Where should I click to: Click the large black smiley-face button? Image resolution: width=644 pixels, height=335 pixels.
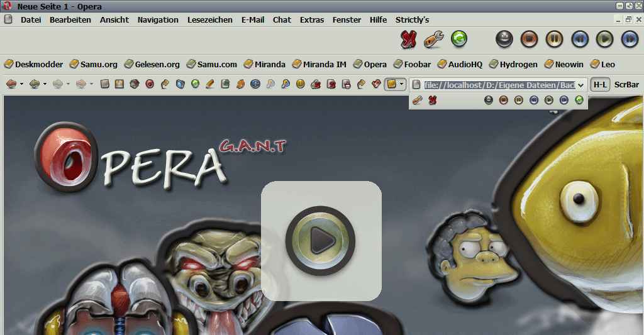pyautogui.click(x=504, y=40)
